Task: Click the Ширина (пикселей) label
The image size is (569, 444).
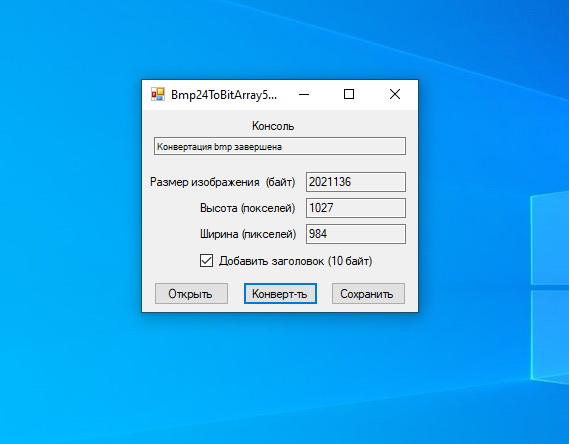Action: [x=248, y=234]
